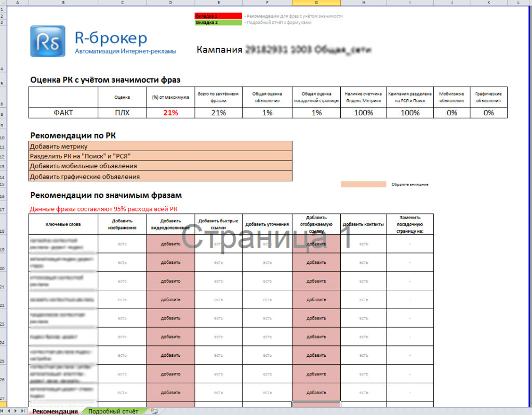This screenshot has width=532, height=415.
Task: Click the Select All corner of the grid
Action: coord(4,3)
